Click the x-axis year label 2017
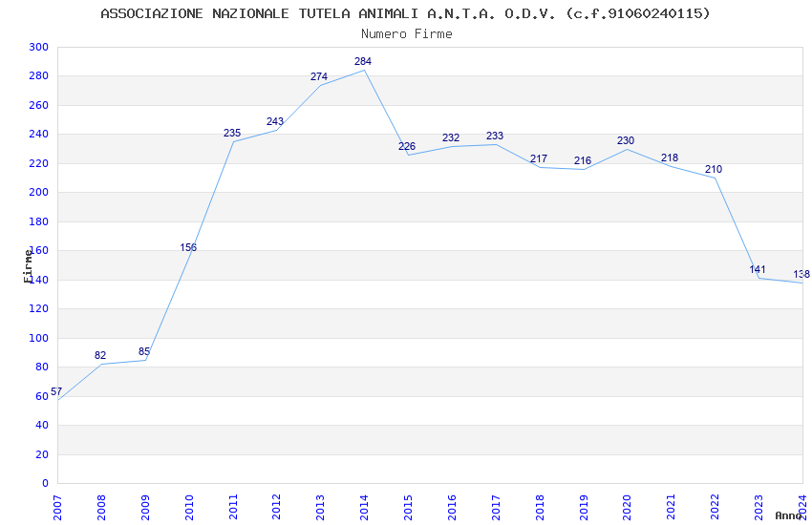Image resolution: width=812 pixels, height=525 pixels. point(496,508)
